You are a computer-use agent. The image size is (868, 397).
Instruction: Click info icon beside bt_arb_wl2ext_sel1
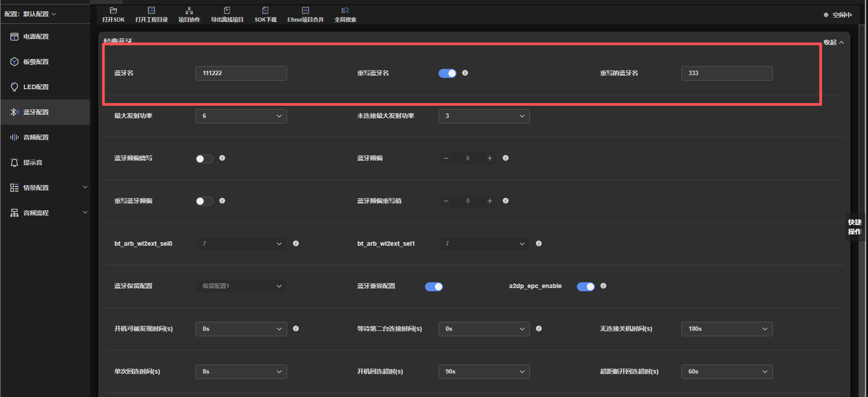[x=539, y=244]
